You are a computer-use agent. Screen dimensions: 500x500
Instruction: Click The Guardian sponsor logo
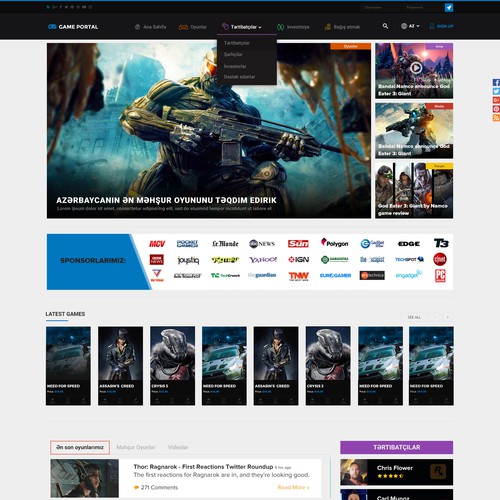pos(262,275)
